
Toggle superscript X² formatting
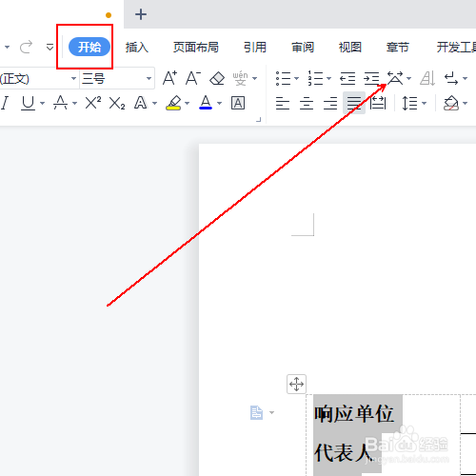click(93, 103)
